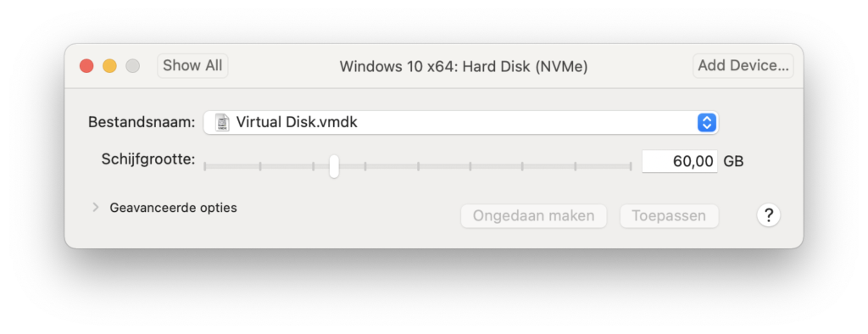Expand the Geavanceerde opties disclosure chevron
Image resolution: width=868 pixels, height=334 pixels.
click(96, 208)
